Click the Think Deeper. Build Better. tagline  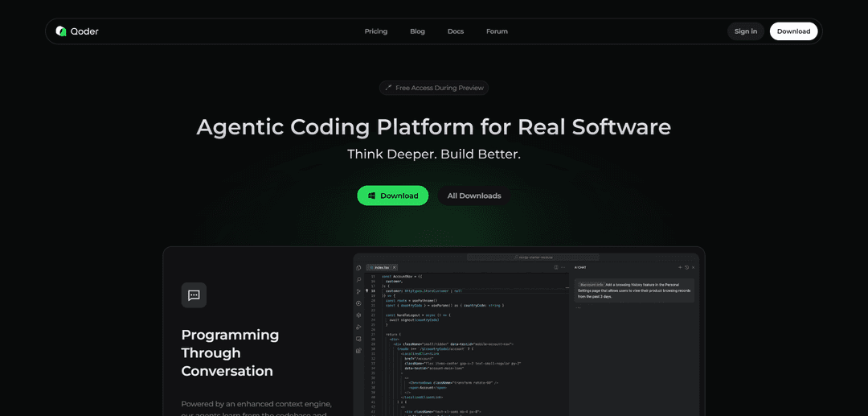433,154
